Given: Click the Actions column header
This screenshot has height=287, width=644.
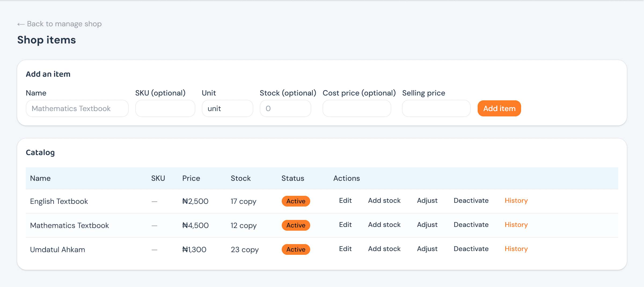Looking at the screenshot, I should [x=346, y=178].
